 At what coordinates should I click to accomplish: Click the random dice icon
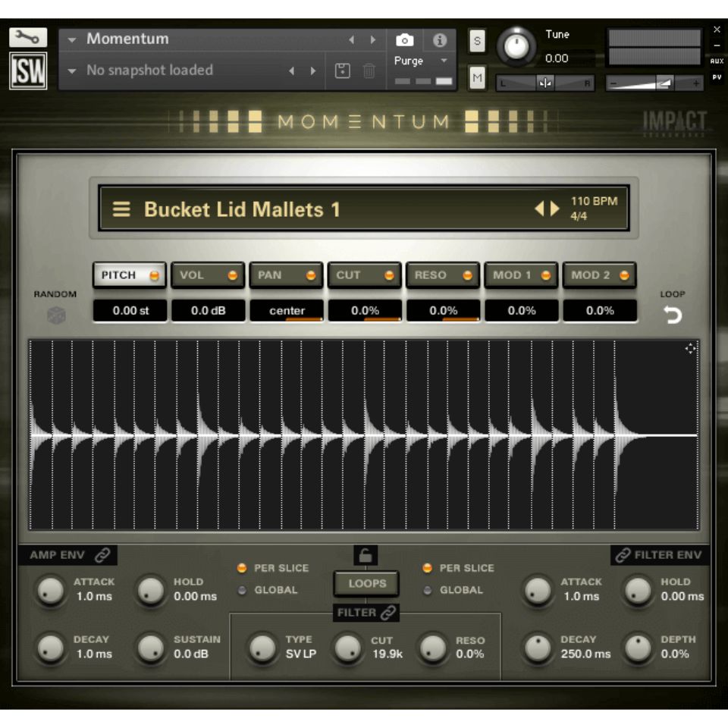(x=56, y=315)
